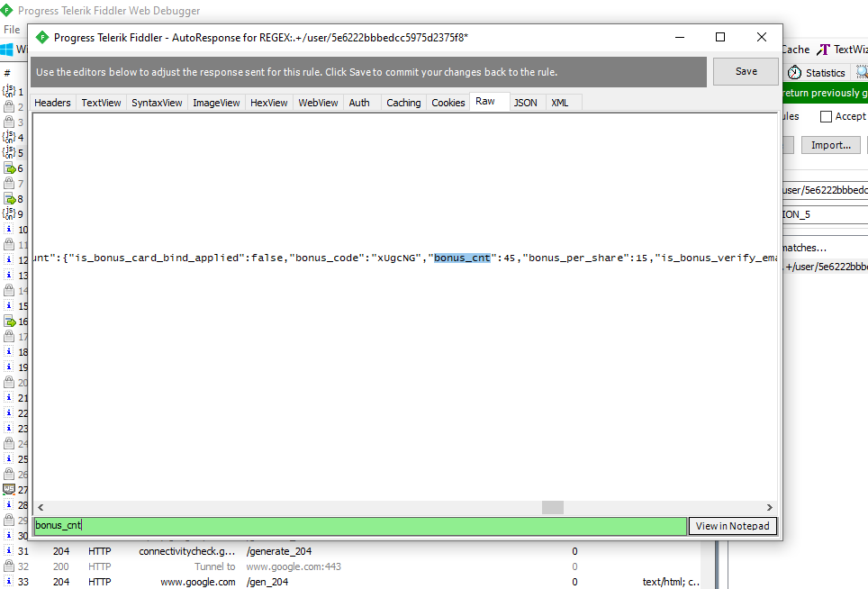The image size is (868, 589).
Task: Click the TextWizard icon in Fiddler toolbar
Action: (x=823, y=50)
